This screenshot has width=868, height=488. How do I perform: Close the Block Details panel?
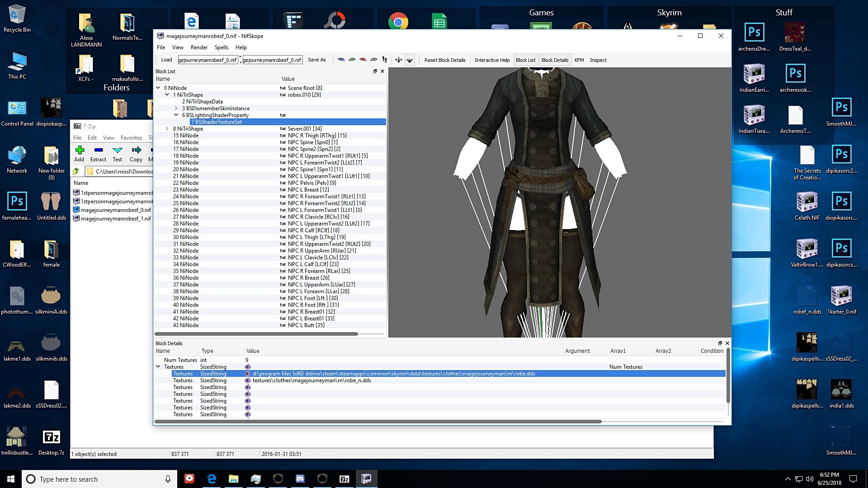click(x=727, y=343)
